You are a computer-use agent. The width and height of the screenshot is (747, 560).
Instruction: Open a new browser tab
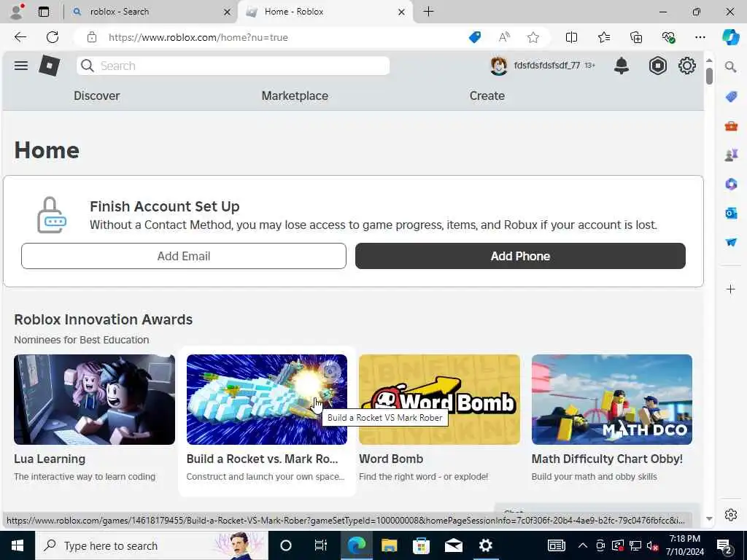(x=428, y=12)
